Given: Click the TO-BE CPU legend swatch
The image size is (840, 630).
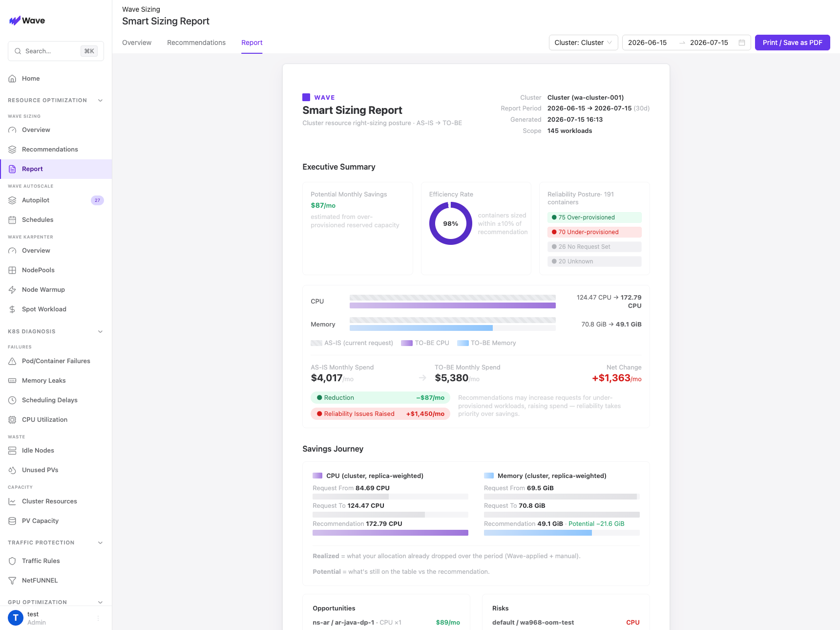Looking at the screenshot, I should [407, 343].
